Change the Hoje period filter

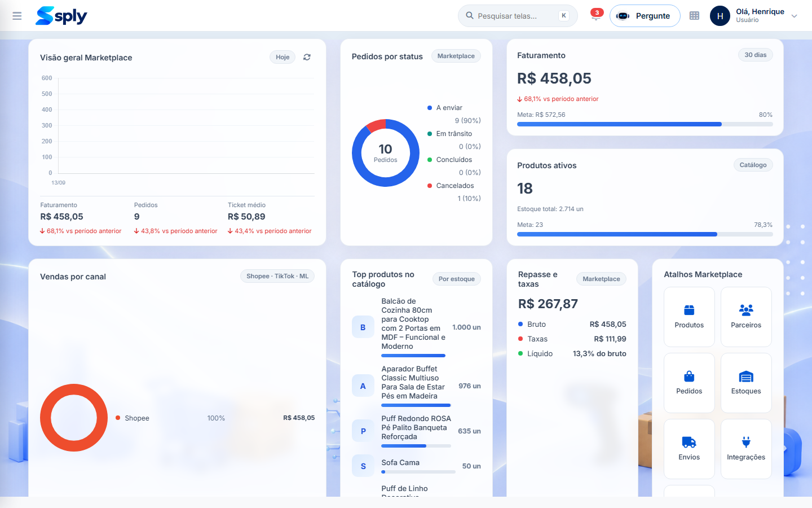point(283,57)
